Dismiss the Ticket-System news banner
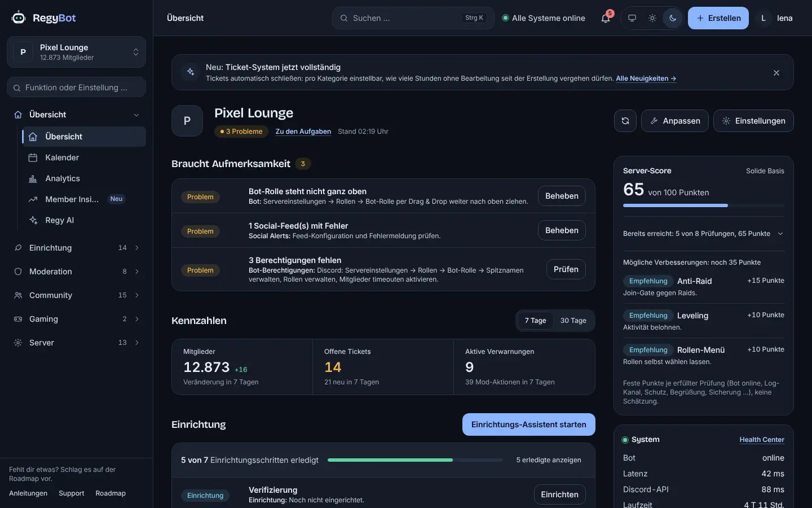Image resolution: width=812 pixels, height=508 pixels. tap(776, 73)
